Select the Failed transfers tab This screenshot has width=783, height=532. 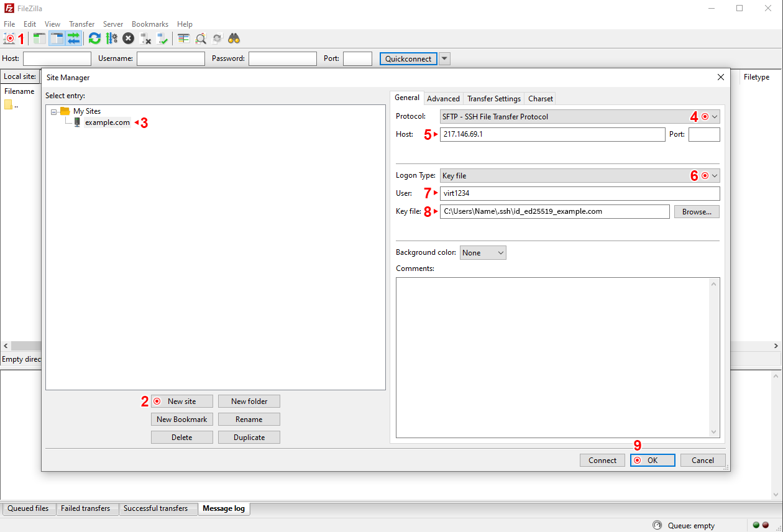click(x=86, y=508)
